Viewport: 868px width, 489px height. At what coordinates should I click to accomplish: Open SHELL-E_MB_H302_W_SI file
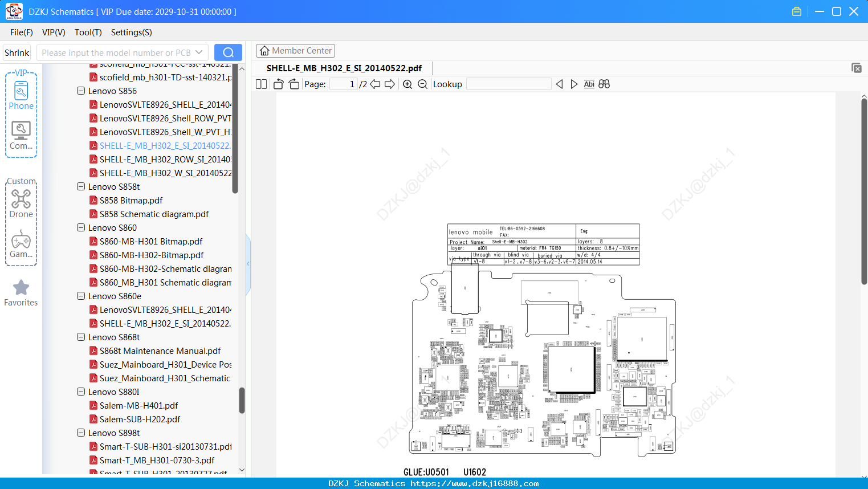tap(165, 173)
